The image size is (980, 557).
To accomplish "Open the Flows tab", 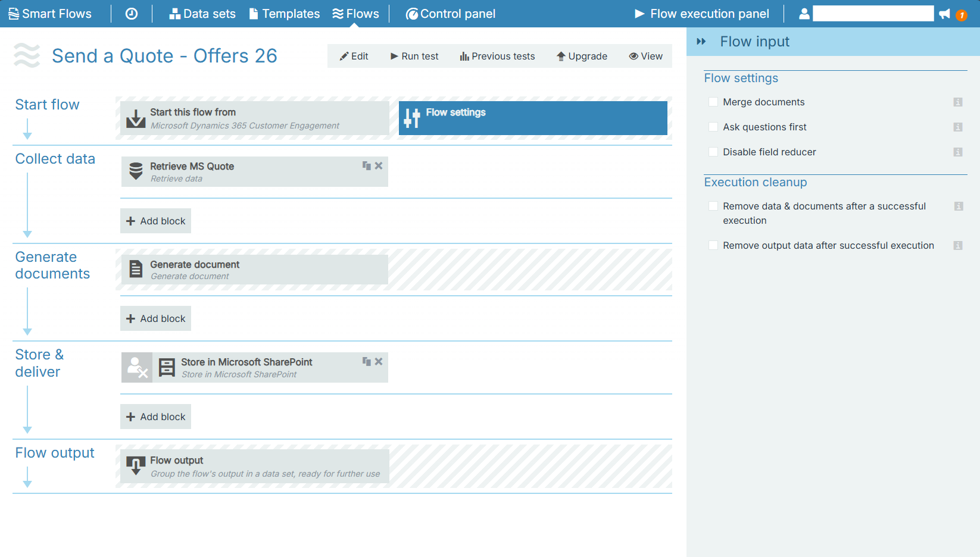I will coord(356,14).
